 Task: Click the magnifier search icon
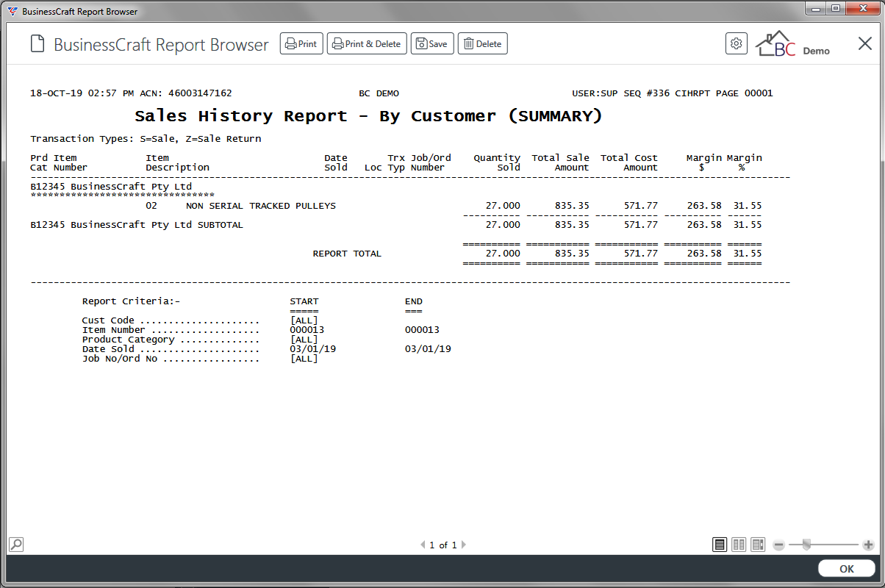pos(15,545)
